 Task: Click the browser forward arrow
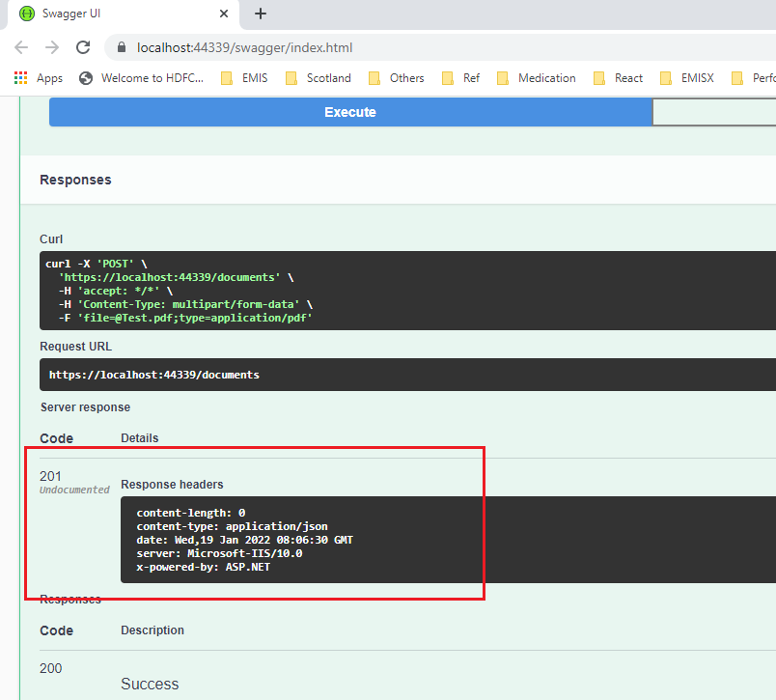pos(52,47)
